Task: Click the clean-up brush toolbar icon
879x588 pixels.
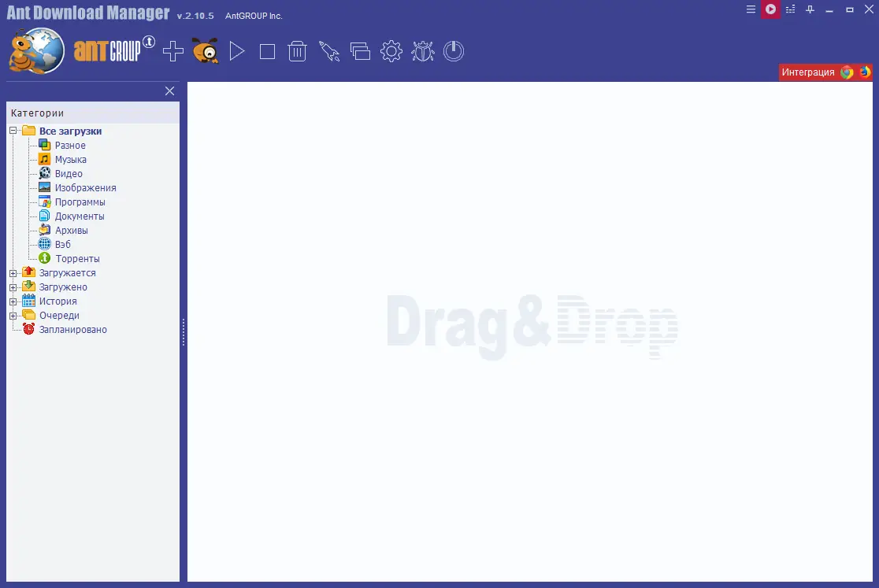Action: [x=329, y=51]
